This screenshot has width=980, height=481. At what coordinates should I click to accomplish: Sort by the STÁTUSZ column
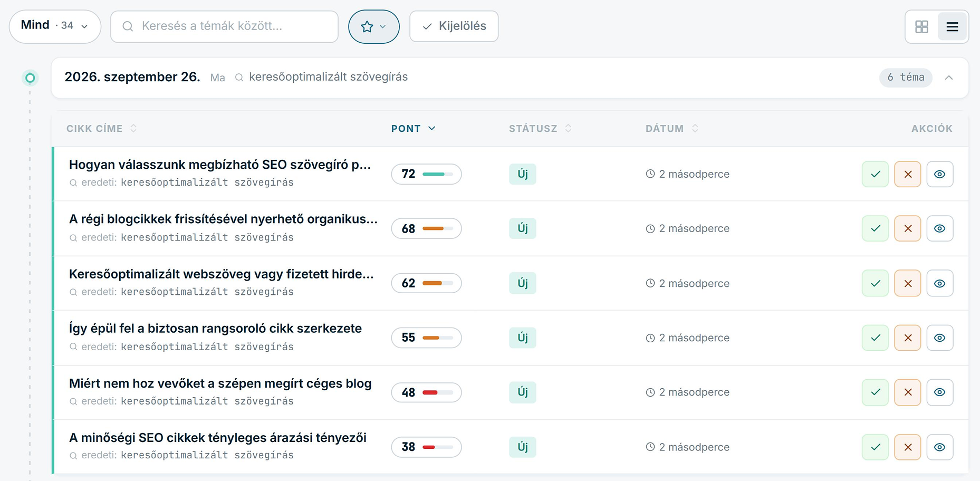tap(540, 129)
